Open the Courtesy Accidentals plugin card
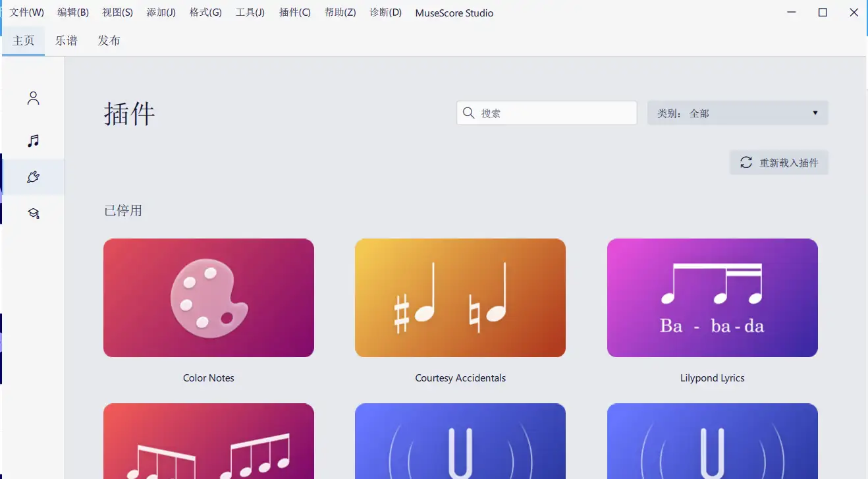The image size is (868, 479). (460, 298)
